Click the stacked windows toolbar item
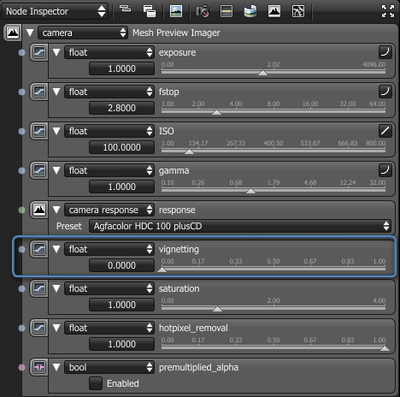The width and height of the screenshot is (400, 397). tap(149, 11)
